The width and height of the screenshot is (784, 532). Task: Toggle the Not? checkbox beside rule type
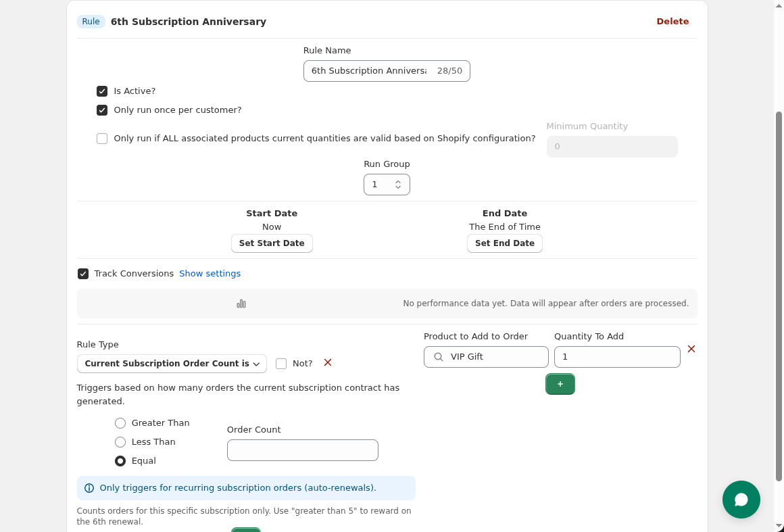[281, 363]
